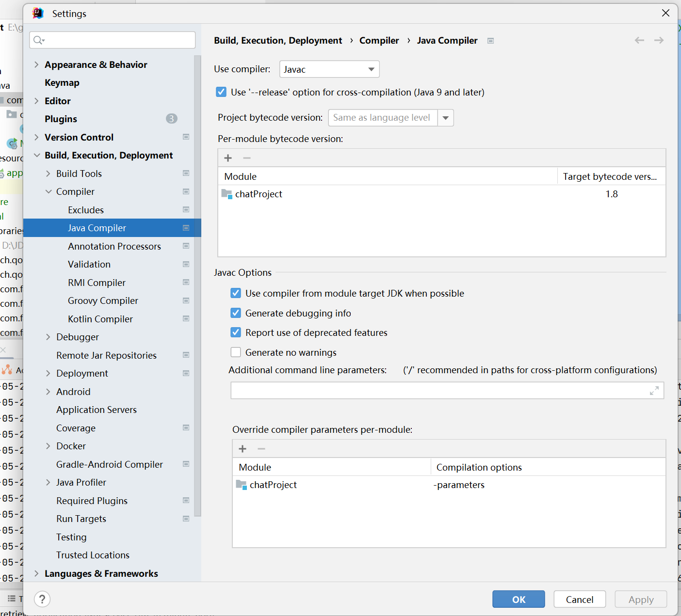Click the remove button above per-module bytecode table

pyautogui.click(x=247, y=158)
